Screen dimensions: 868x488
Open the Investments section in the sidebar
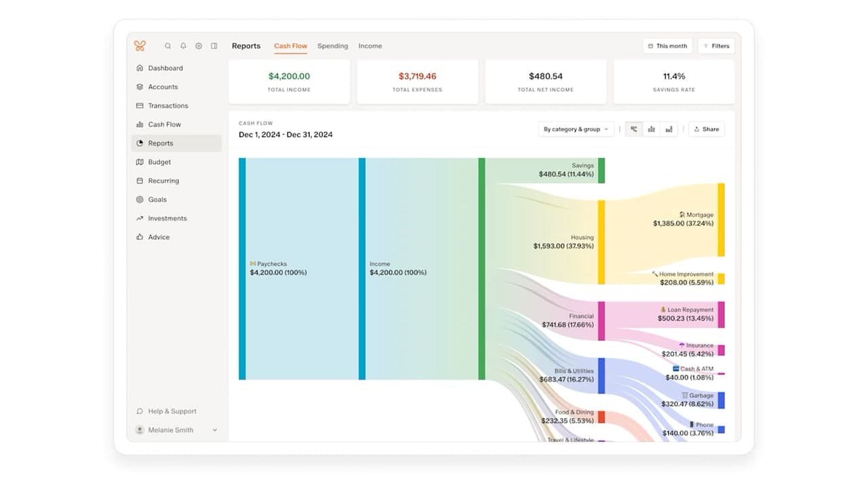pyautogui.click(x=167, y=218)
